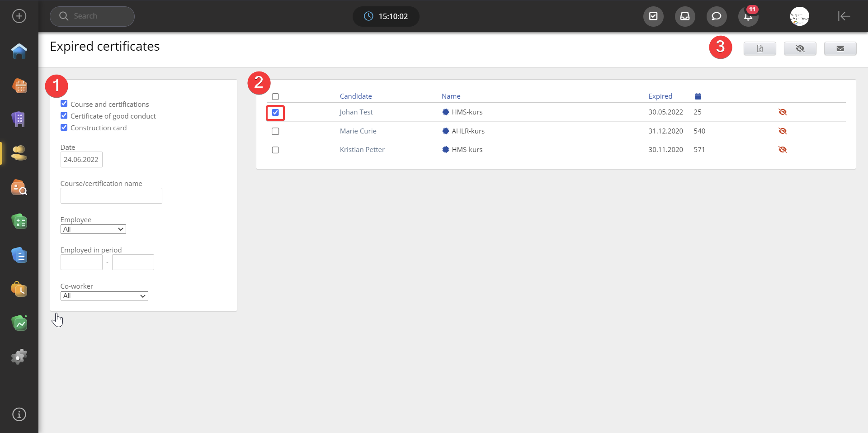The height and width of the screenshot is (433, 868).
Task: Click the Course/certification name input field
Action: 111,196
